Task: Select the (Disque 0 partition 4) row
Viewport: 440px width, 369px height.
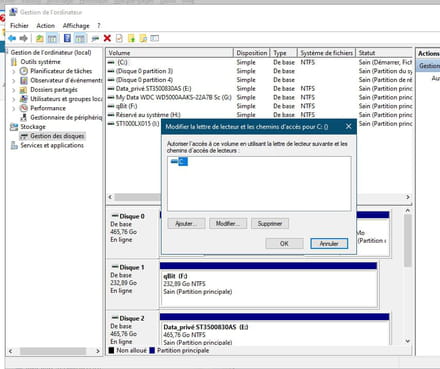Action: 259,80
